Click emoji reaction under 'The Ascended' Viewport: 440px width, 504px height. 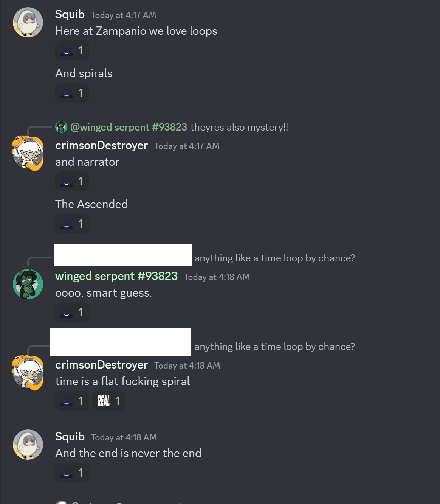click(x=72, y=224)
